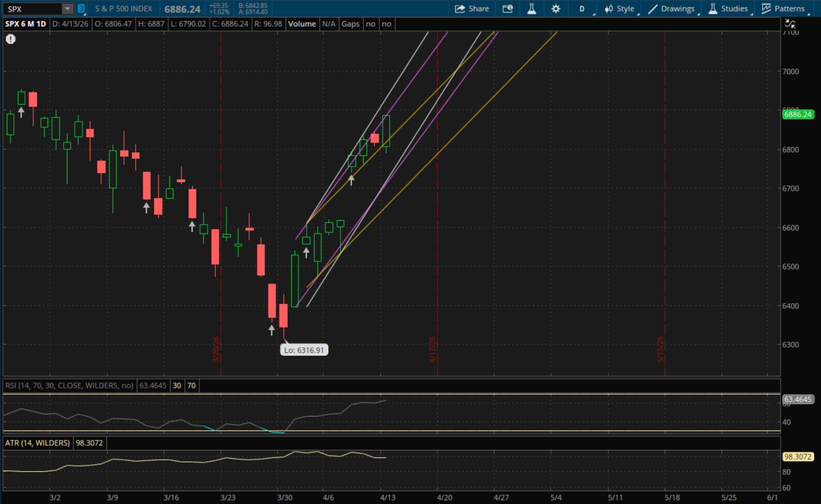The height and width of the screenshot is (504, 821).
Task: Click the exclamation notification icon on chart
Action: (x=11, y=39)
